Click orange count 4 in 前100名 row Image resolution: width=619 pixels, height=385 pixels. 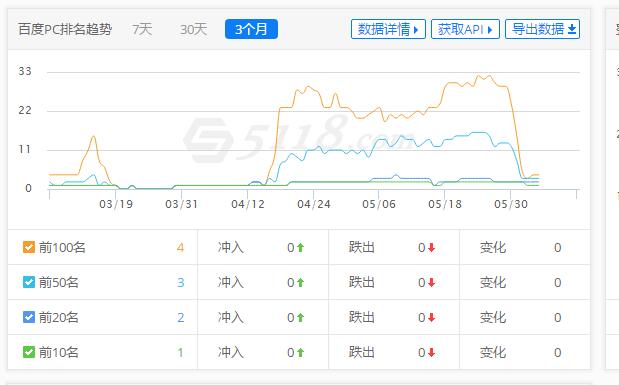point(180,248)
